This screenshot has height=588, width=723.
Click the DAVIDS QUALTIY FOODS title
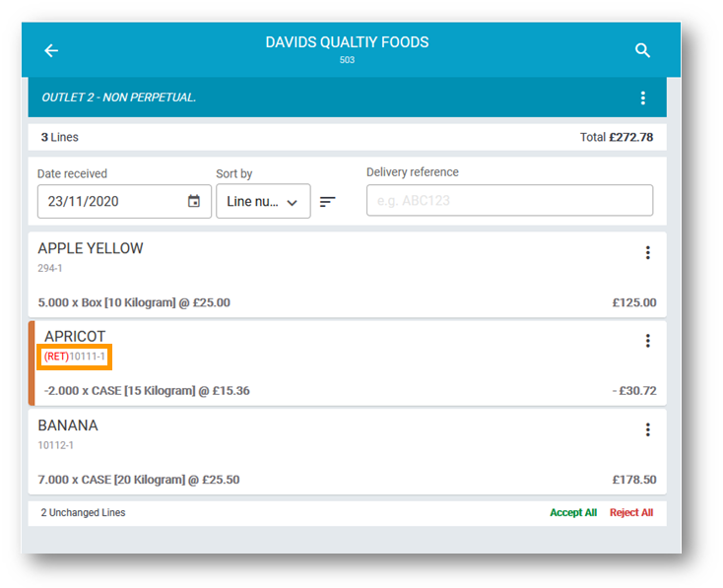347,42
